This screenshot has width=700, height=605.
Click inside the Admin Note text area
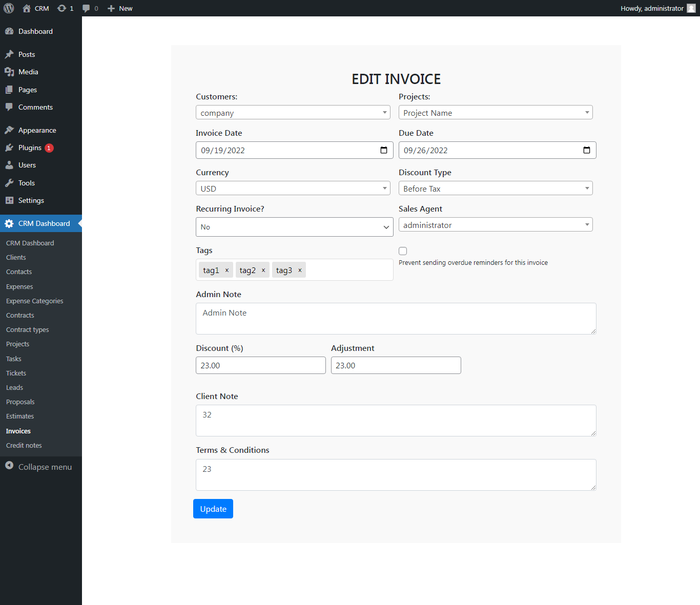[396, 318]
